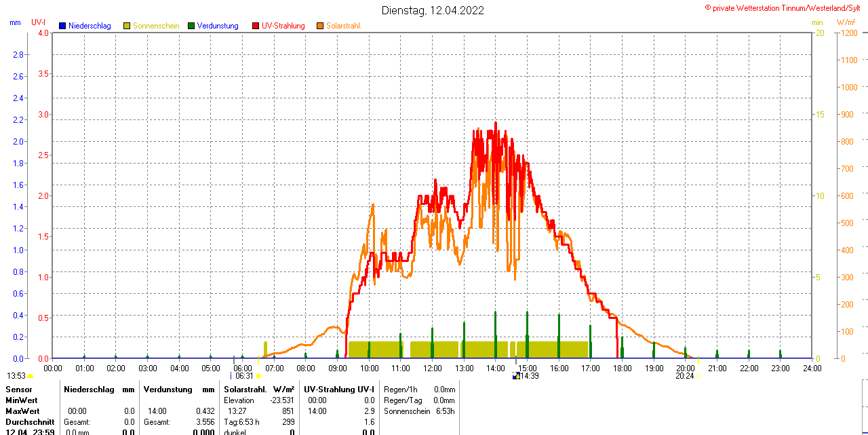
Task: Click the yellow Sonnenschein legend swatch
Action: point(127,26)
